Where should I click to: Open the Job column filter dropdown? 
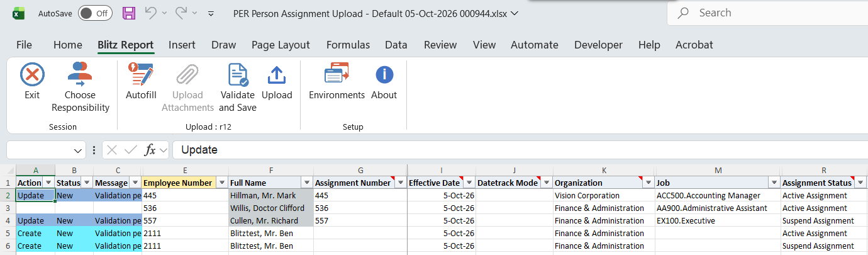(774, 183)
